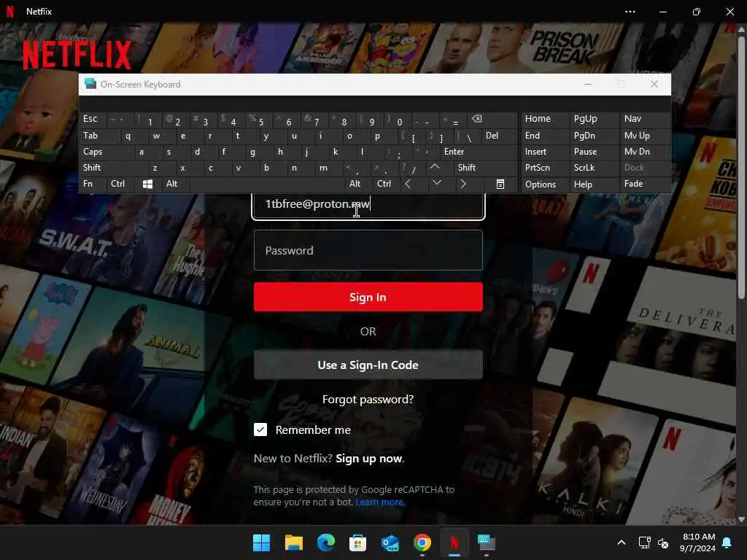Click the Home key on On-Screen Keyboard

(545, 119)
